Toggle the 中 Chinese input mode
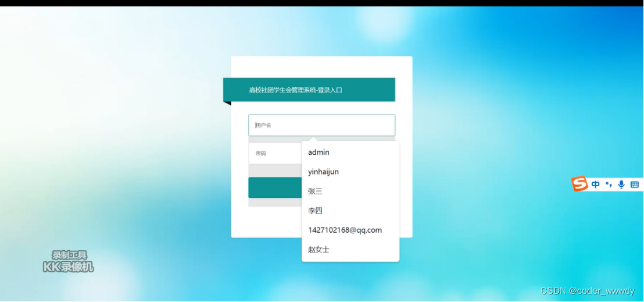 point(595,184)
